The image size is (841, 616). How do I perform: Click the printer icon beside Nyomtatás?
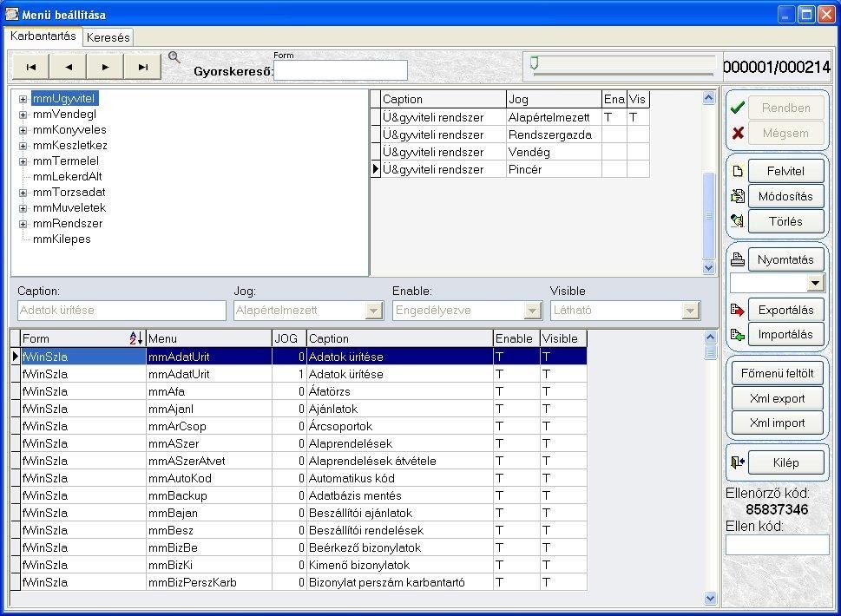[x=738, y=259]
